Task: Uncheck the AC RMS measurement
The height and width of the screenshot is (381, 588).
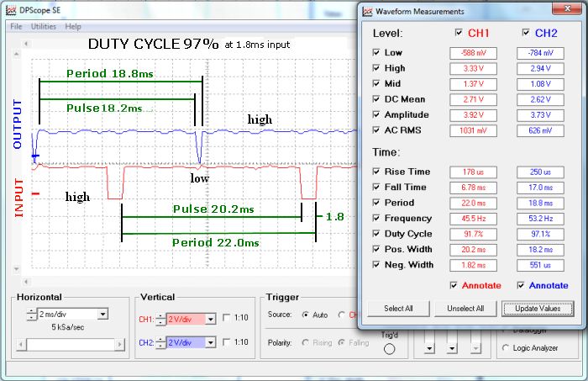Action: click(x=376, y=130)
